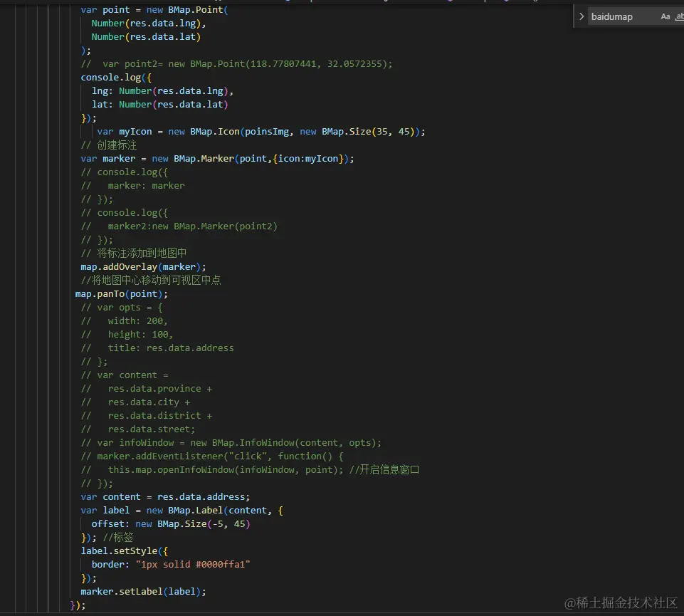Click the "{icon:myIcon}" object text
This screenshot has height=616, width=684.
(x=308, y=159)
